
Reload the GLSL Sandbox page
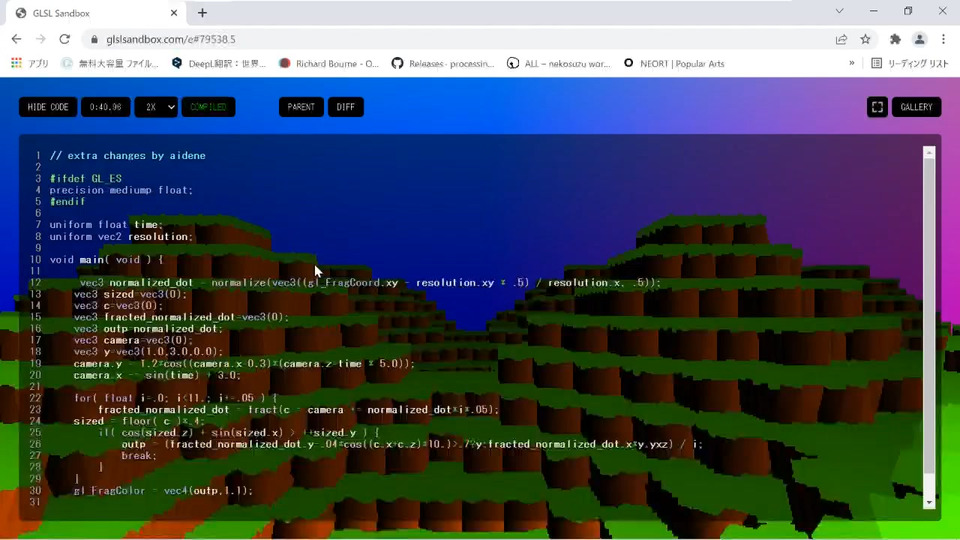click(x=64, y=39)
